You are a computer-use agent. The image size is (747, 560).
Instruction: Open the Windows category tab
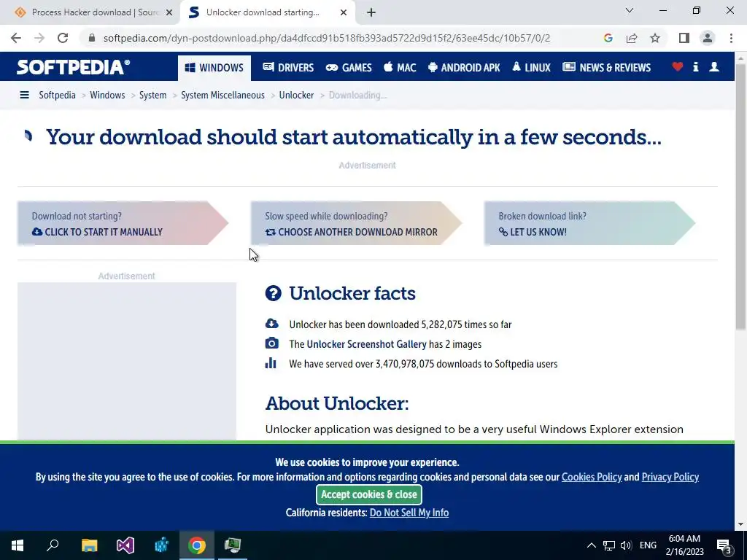click(214, 68)
